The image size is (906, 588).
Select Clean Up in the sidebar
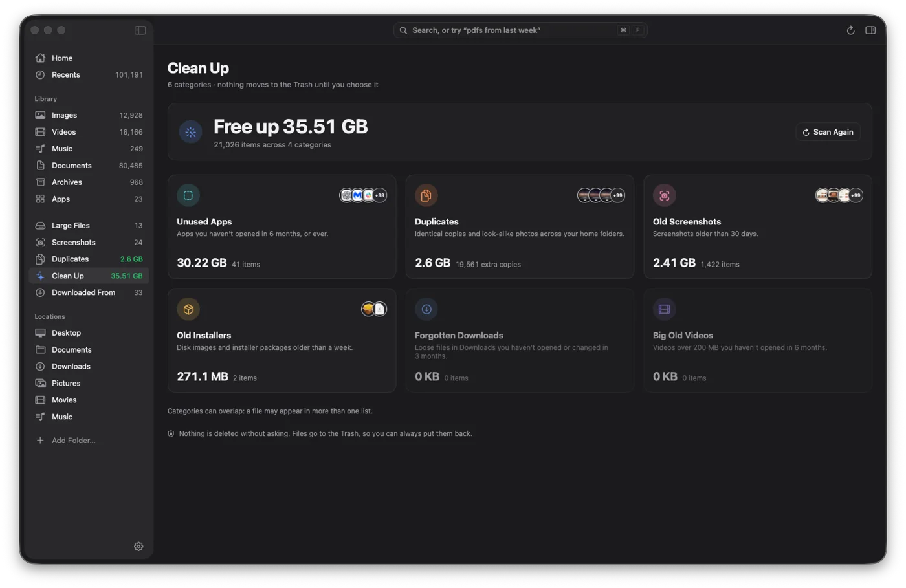click(89, 276)
